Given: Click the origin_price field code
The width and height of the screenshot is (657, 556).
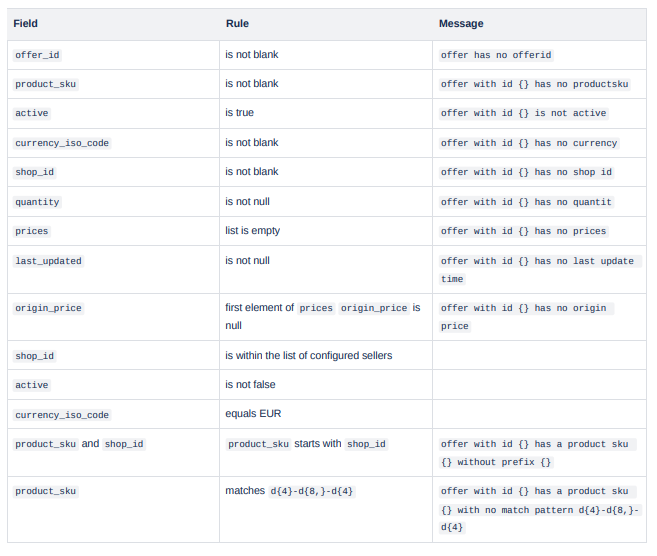Looking at the screenshot, I should [48, 308].
